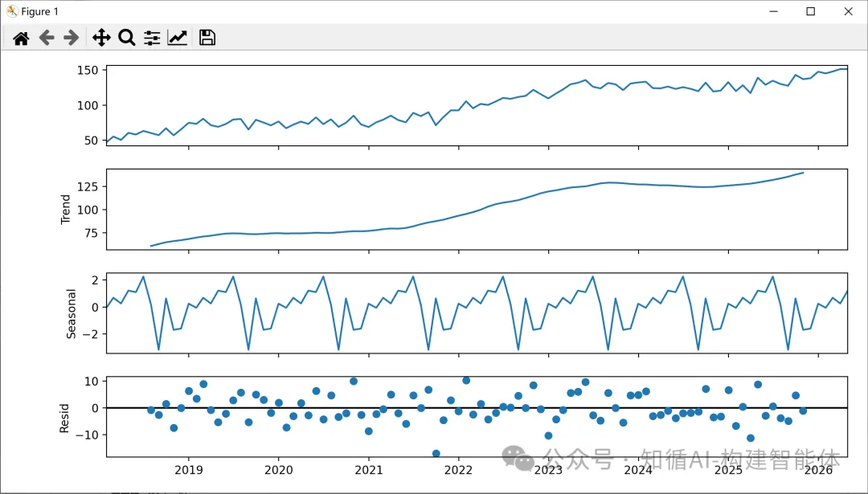Click the Resid y-axis label
This screenshot has height=494, width=868.
66,418
